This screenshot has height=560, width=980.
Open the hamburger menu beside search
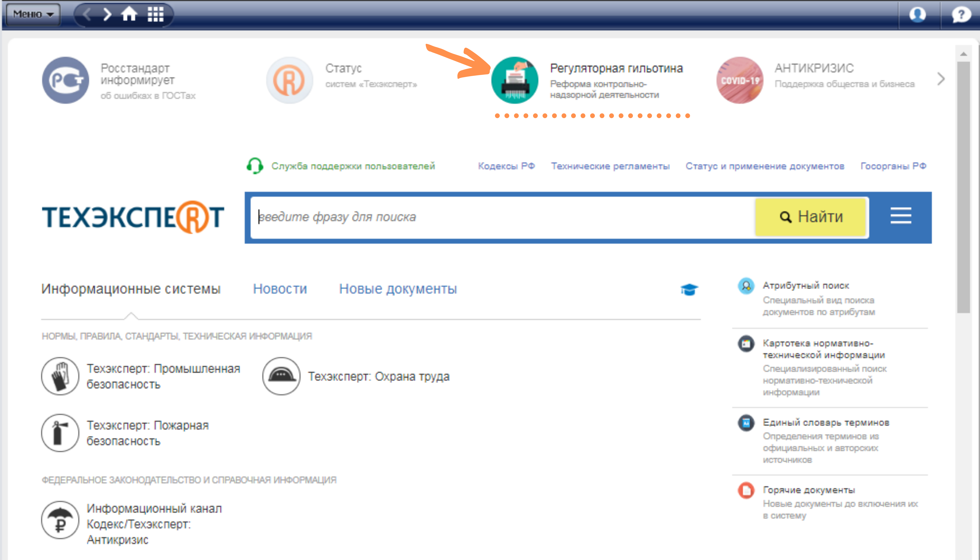coord(901,215)
